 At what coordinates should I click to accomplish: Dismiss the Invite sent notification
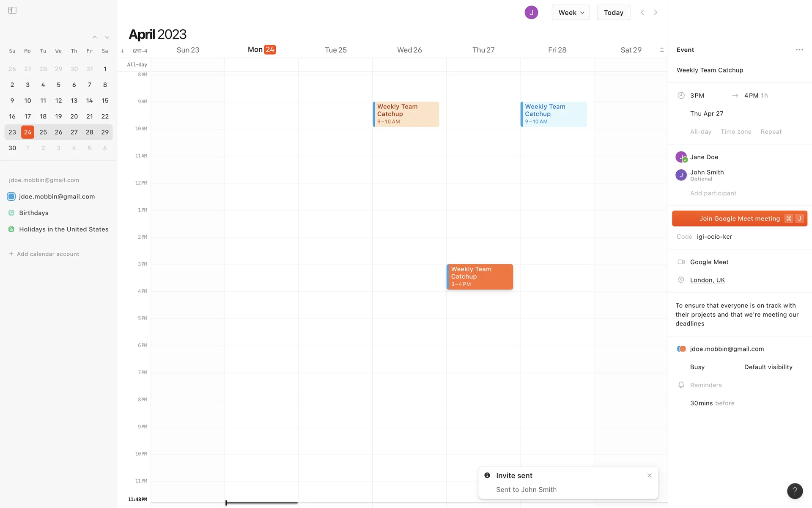[x=650, y=475]
